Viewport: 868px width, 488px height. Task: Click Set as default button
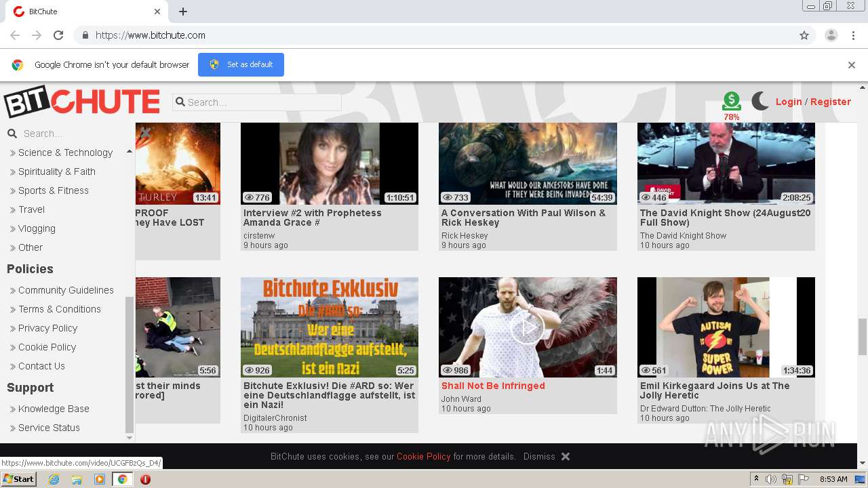pyautogui.click(x=241, y=65)
